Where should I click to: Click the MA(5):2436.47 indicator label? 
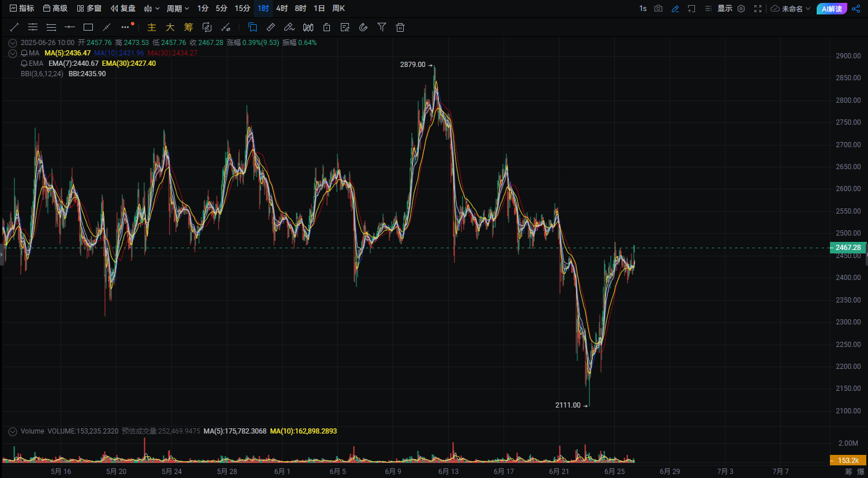tap(67, 53)
